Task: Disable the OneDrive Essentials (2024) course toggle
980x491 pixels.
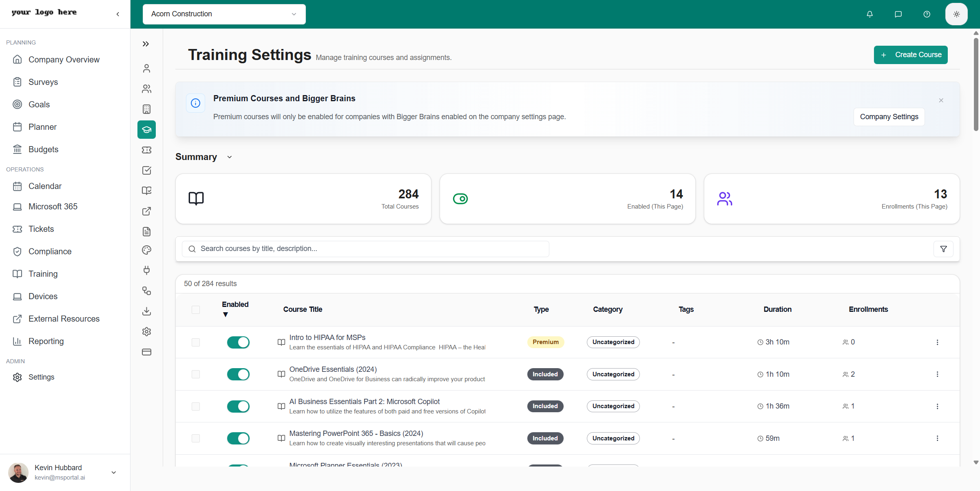Action: pyautogui.click(x=238, y=374)
